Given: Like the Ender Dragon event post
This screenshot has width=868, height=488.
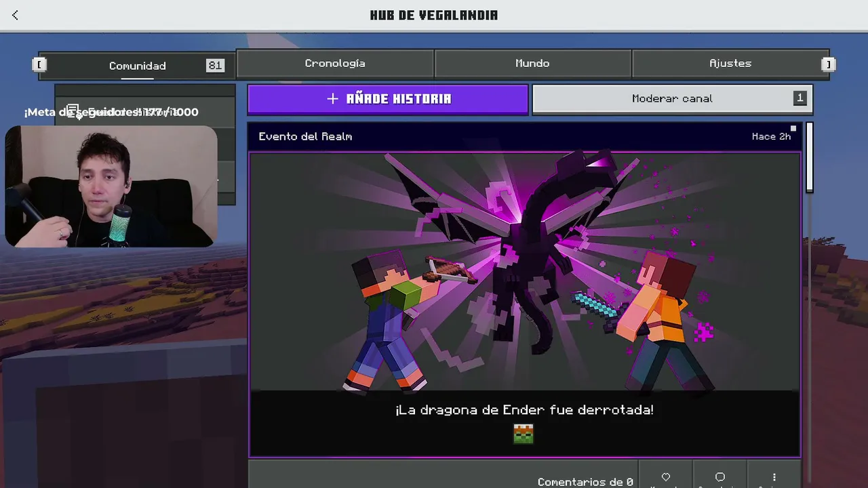Looking at the screenshot, I should [x=665, y=477].
